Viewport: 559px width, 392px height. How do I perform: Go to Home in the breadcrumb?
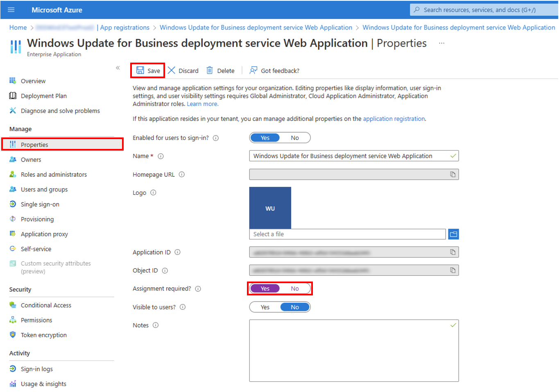18,27
